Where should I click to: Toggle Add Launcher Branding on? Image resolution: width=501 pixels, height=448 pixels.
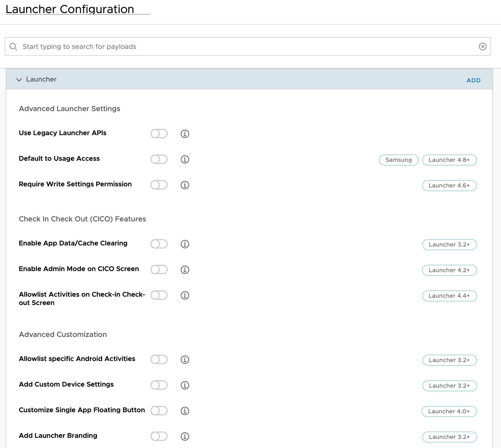(x=159, y=436)
